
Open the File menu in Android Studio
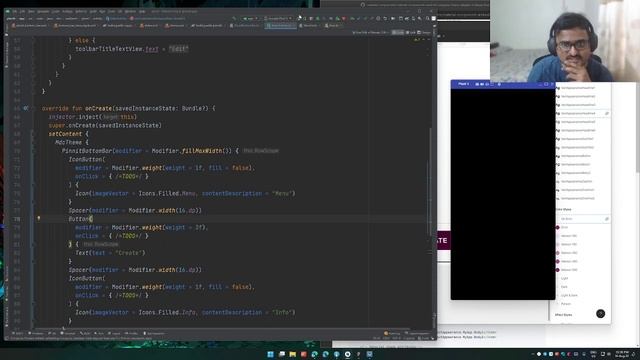[x=15, y=11]
